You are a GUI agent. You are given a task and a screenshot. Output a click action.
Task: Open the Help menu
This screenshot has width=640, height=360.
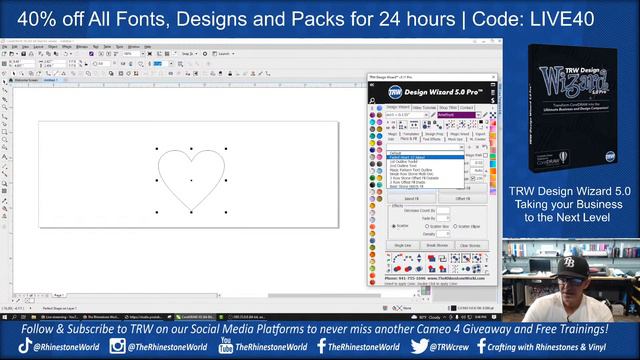pyautogui.click(x=148, y=47)
